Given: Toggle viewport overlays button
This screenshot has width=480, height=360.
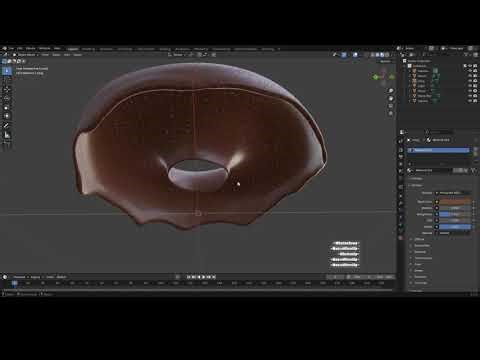Looking at the screenshot, I should tap(355, 55).
